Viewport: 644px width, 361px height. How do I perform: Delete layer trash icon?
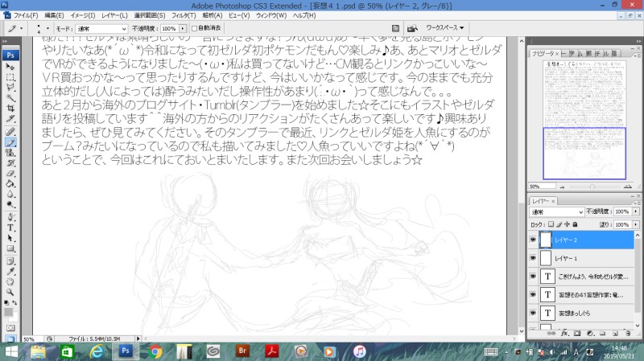pos(628,334)
